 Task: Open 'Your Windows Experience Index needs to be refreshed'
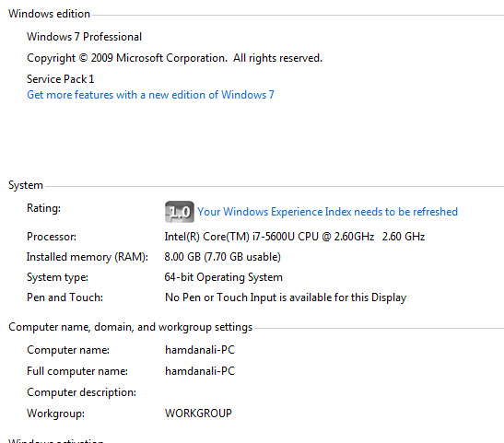coord(327,212)
